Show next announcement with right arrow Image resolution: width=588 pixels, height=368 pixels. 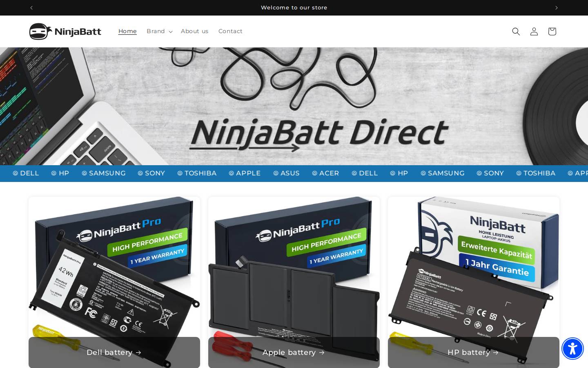[556, 8]
